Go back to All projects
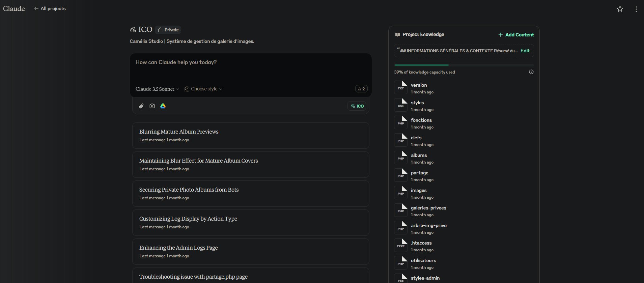The image size is (644, 283). 50,9
